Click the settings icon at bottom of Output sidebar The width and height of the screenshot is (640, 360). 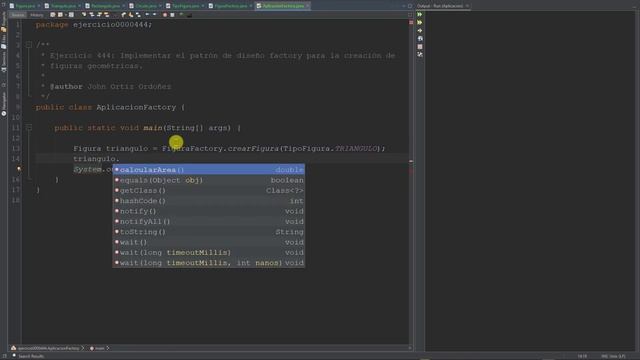pyautogui.click(x=420, y=54)
